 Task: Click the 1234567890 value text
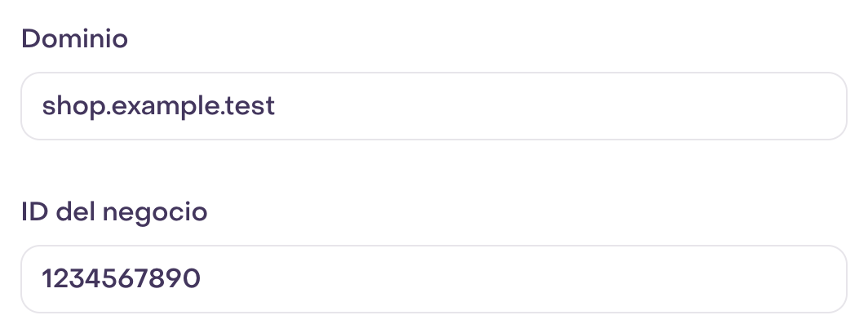(x=122, y=278)
